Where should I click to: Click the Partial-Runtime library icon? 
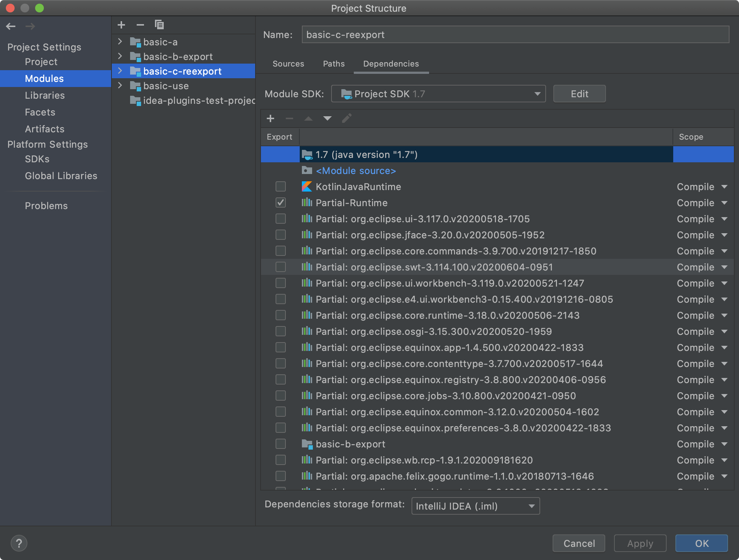(x=307, y=203)
